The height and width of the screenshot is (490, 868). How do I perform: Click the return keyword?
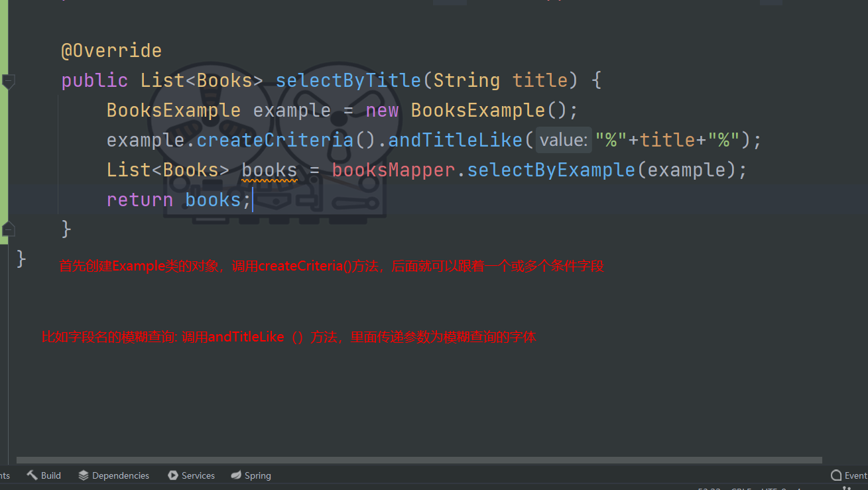140,200
